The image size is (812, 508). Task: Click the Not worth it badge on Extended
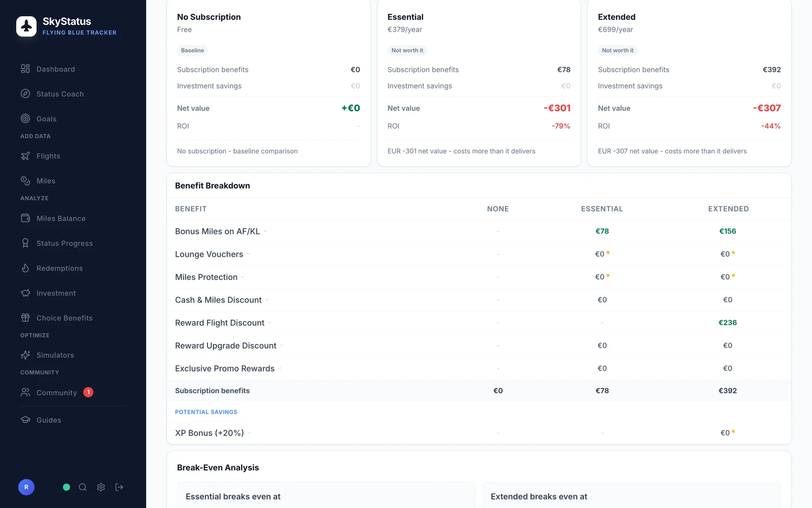618,50
